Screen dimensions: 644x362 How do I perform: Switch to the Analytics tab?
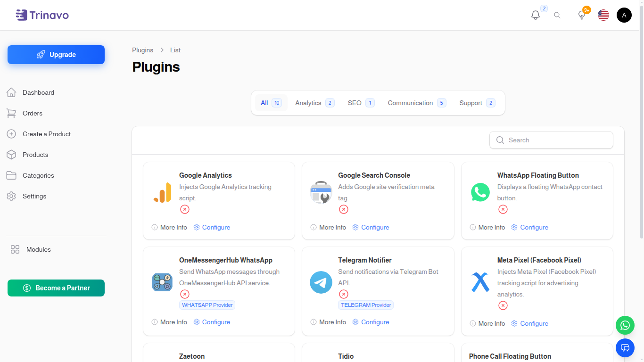(314, 103)
